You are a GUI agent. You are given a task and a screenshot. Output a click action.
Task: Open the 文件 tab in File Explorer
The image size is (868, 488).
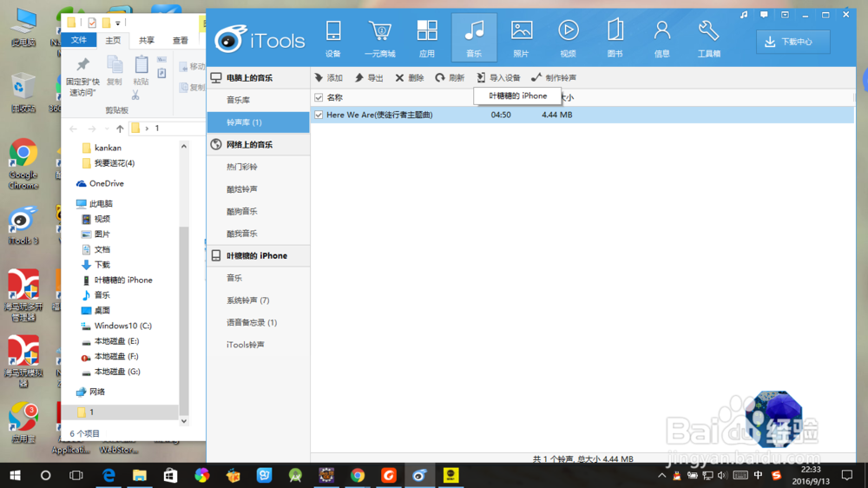pyautogui.click(x=79, y=40)
